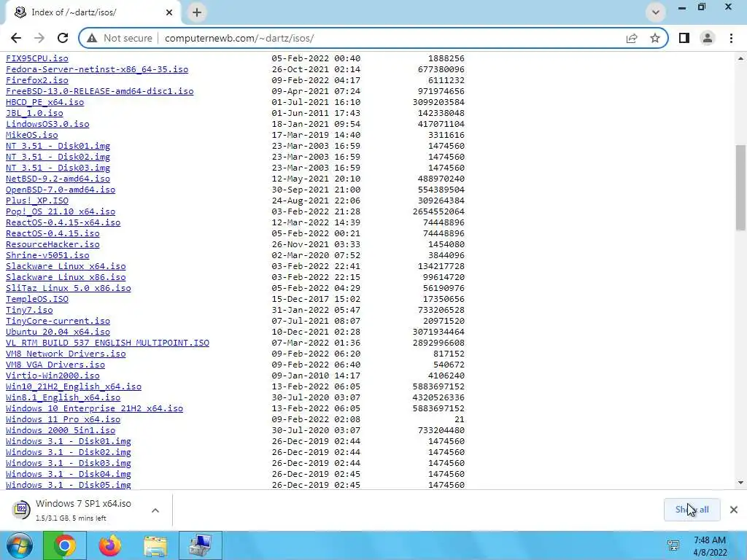Open the computer toolbox taskbar icon
Image resolution: width=747 pixels, height=560 pixels.
[201, 545]
